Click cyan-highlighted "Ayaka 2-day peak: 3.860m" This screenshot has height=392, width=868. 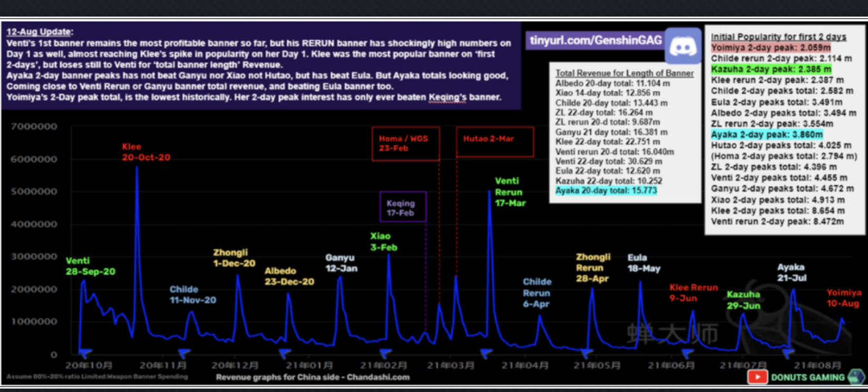click(x=767, y=135)
